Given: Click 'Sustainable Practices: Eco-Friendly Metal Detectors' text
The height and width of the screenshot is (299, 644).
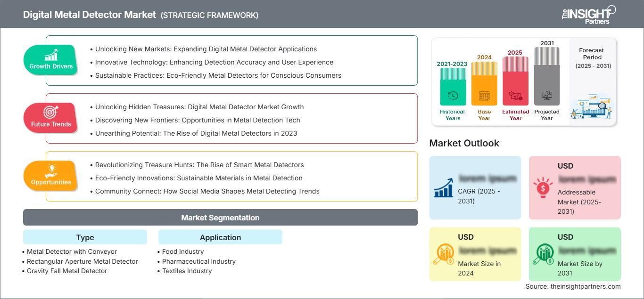Looking at the screenshot, I should tap(218, 75).
